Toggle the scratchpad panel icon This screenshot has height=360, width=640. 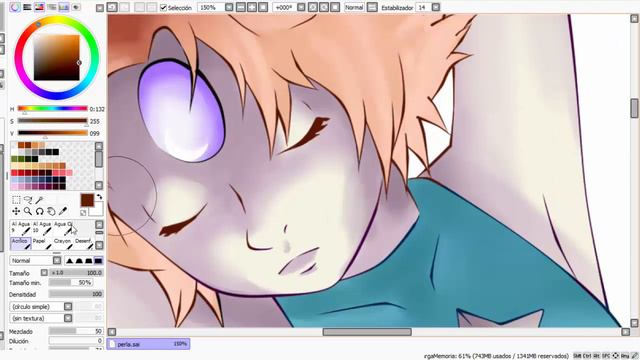76,7
